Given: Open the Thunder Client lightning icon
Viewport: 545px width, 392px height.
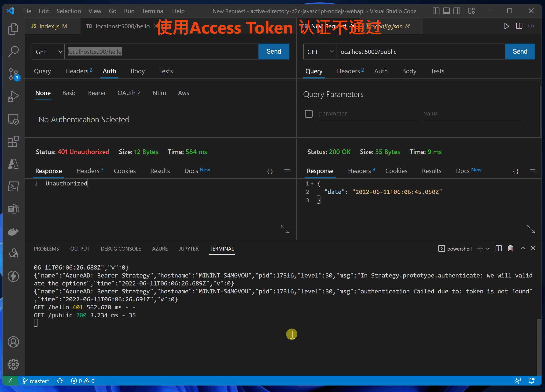Looking at the screenshot, I should click(x=13, y=276).
